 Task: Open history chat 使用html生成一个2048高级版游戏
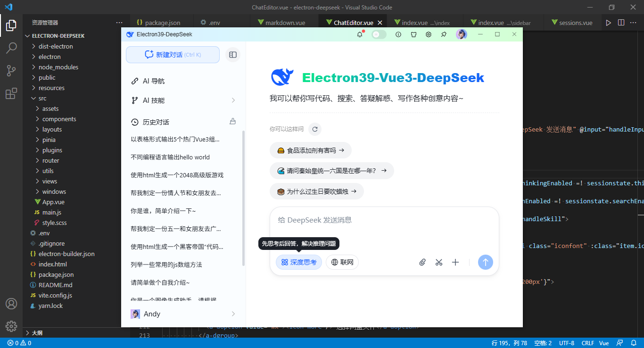click(x=177, y=175)
